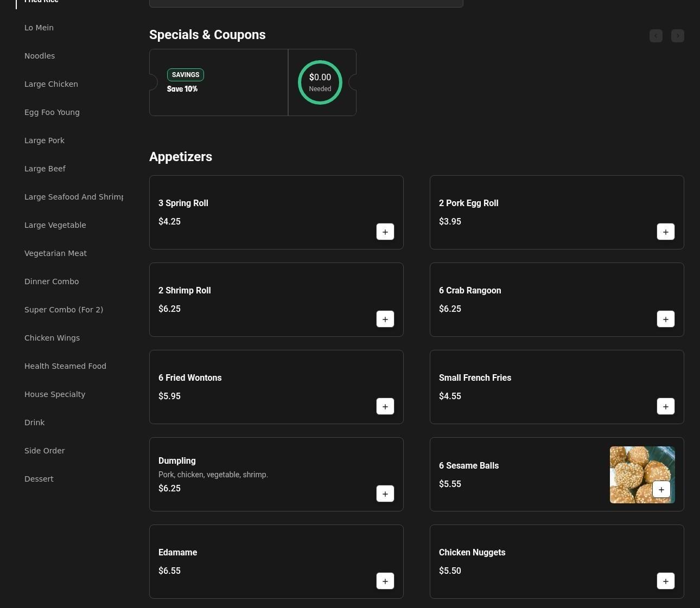The width and height of the screenshot is (700, 608).
Task: Add 2 Pork Egg Roll to order
Action: pyautogui.click(x=665, y=232)
